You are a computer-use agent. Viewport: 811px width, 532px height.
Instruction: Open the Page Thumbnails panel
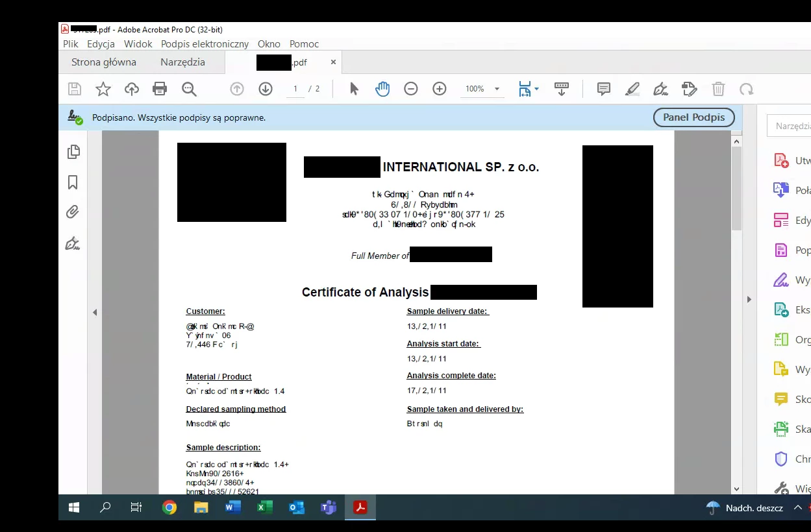pyautogui.click(x=73, y=152)
